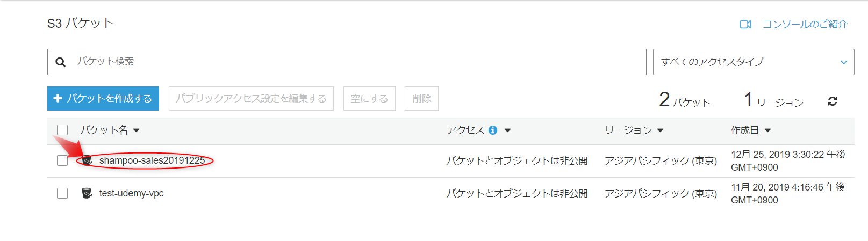Click the コンソールのご紹介 link
Viewport: 868px width, 241px height.
click(x=805, y=24)
